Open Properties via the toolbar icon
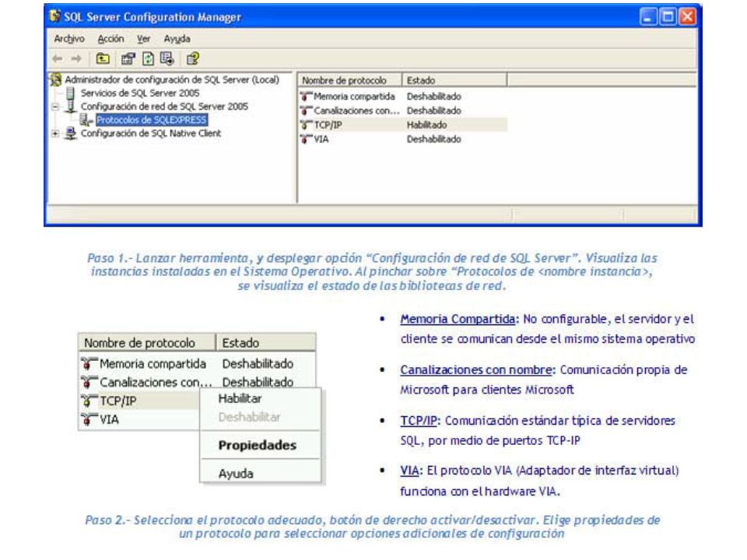Viewport: 747px width, 560px height. [x=128, y=58]
